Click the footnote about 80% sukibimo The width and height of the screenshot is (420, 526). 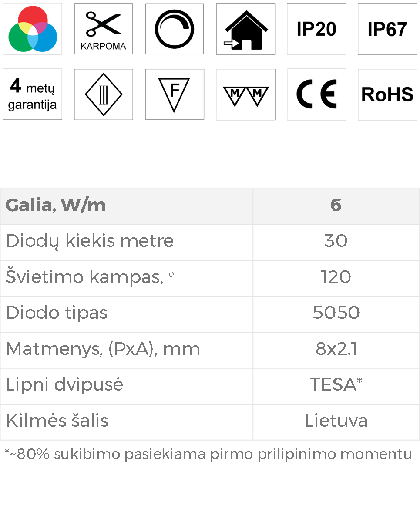(x=208, y=454)
